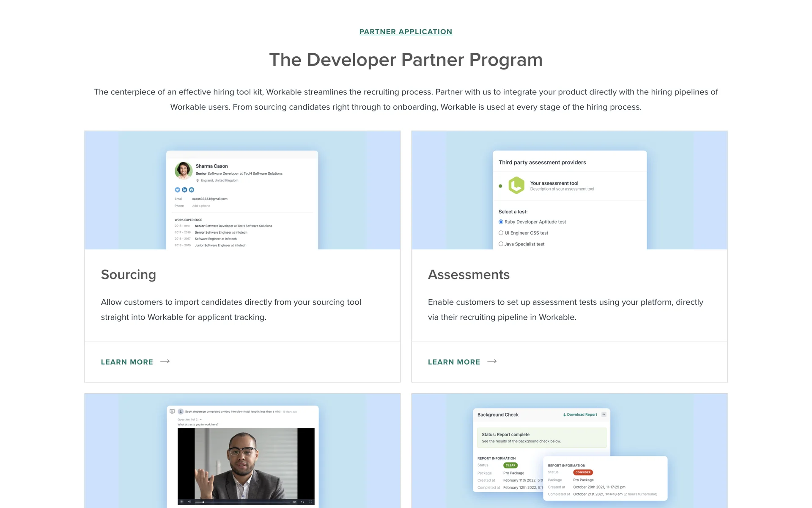Click the third blue social profile icon
Screen dimensions: 812x508
(x=192, y=190)
